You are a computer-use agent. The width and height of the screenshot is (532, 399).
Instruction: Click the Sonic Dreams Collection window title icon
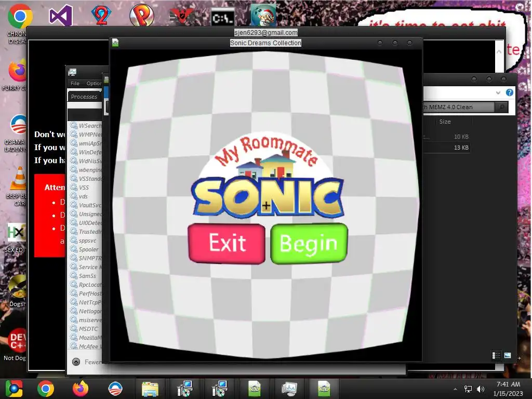tap(115, 43)
